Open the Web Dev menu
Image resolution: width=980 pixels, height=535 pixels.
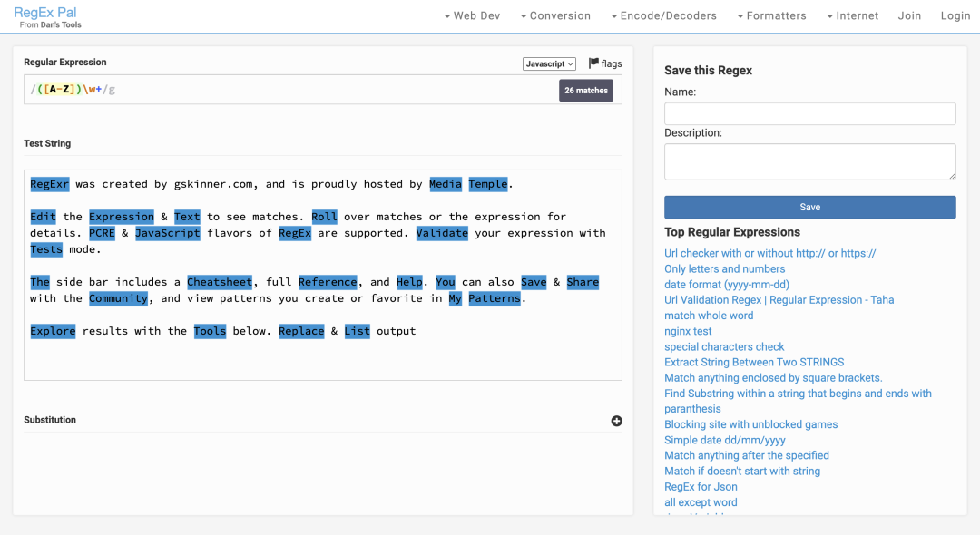pyautogui.click(x=473, y=15)
